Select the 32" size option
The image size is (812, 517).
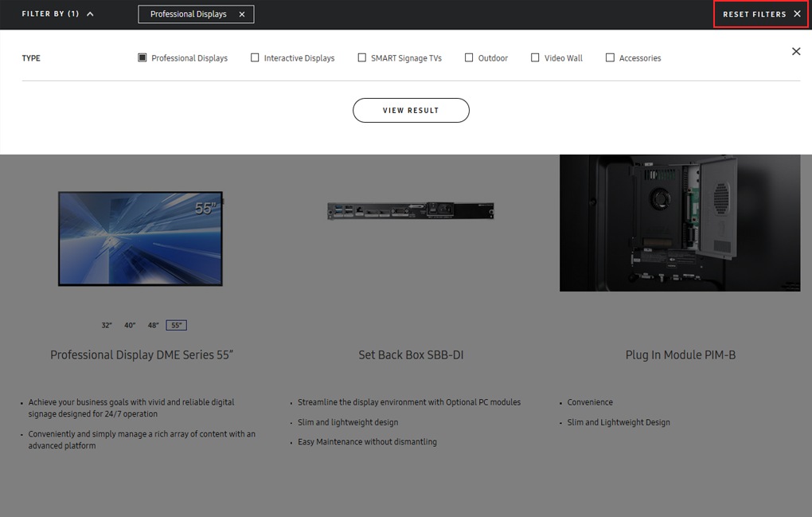[107, 325]
